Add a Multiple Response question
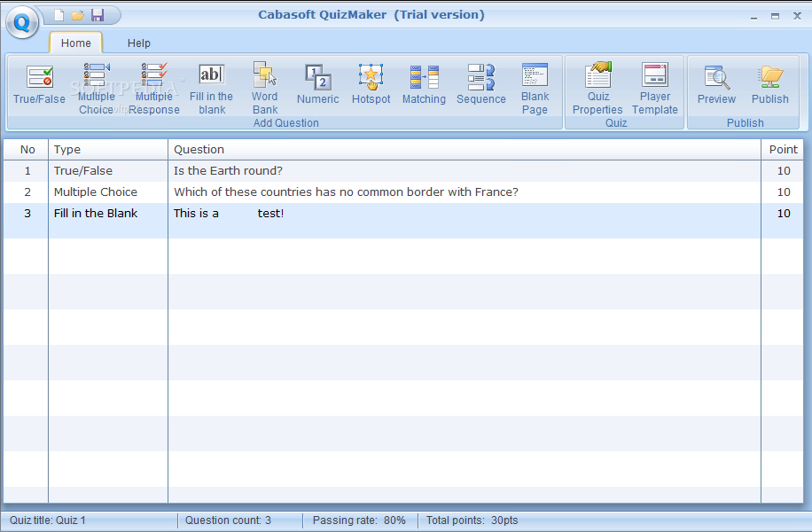This screenshot has height=532, width=812. pyautogui.click(x=153, y=87)
